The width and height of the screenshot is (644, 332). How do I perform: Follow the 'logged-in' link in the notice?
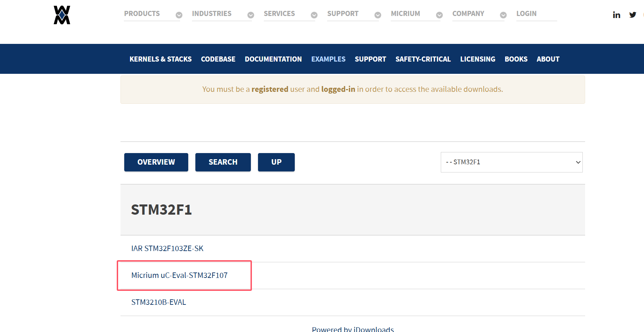click(x=338, y=89)
